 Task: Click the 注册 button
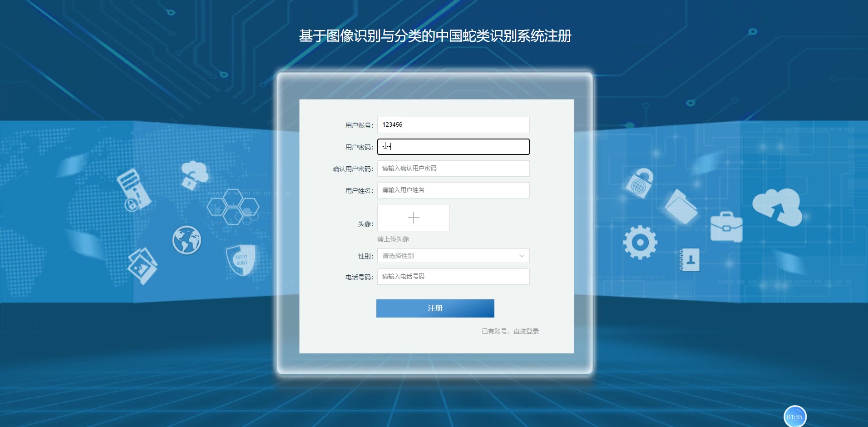[x=435, y=308]
